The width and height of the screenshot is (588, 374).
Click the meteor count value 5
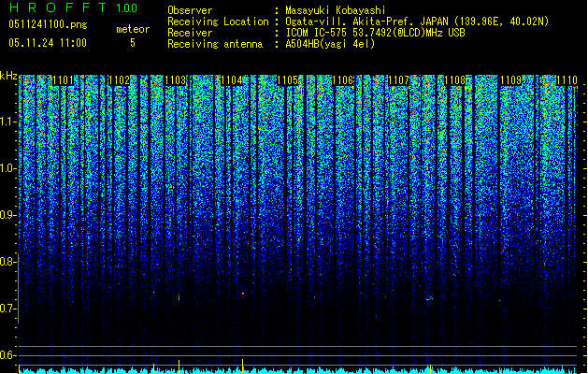tap(133, 43)
